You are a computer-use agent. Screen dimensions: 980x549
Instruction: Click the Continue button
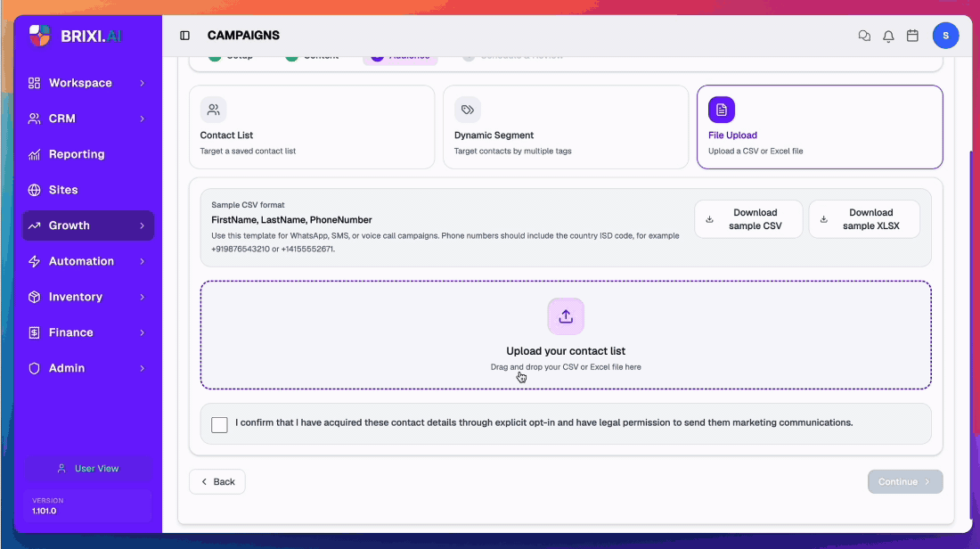[905, 481]
